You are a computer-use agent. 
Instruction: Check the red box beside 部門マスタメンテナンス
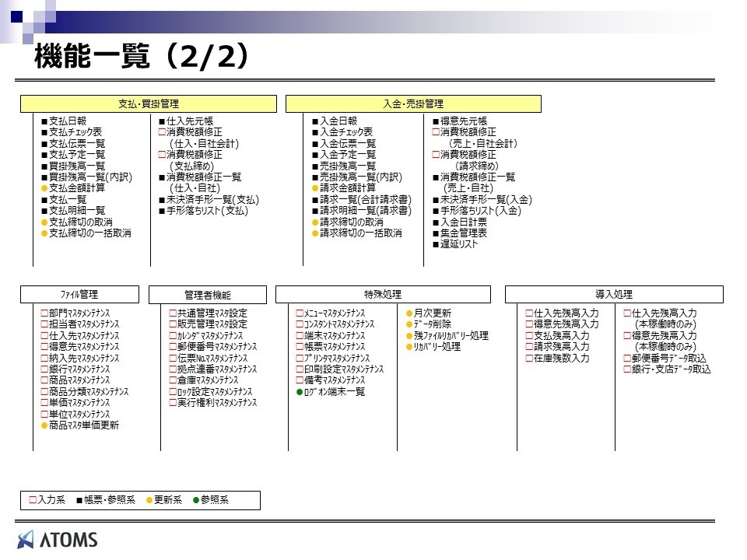click(x=44, y=313)
